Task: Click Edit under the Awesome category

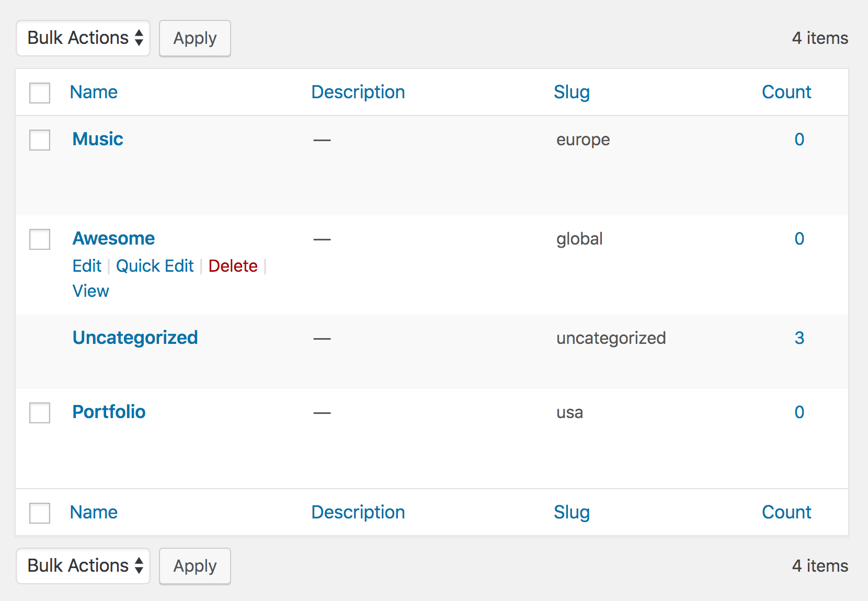Action: tap(86, 266)
